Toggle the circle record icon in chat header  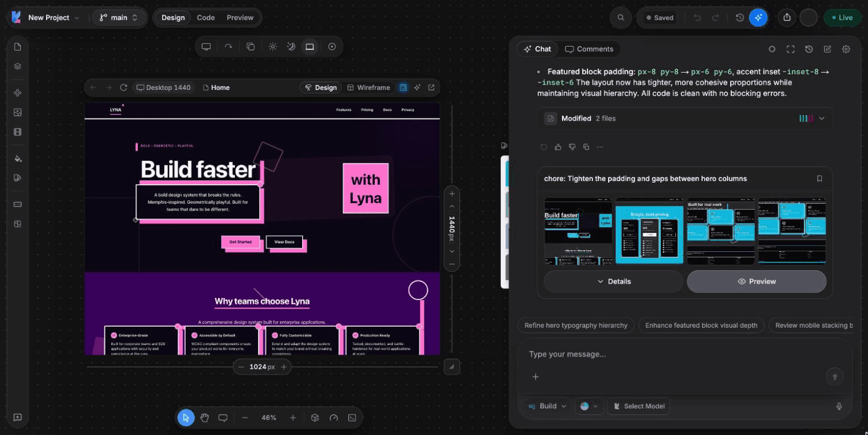tap(772, 49)
